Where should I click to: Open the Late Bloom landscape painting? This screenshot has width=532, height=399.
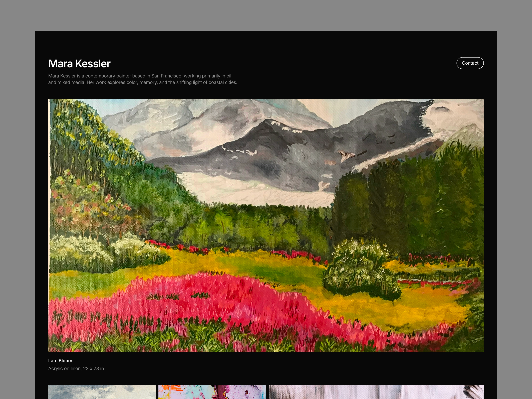pyautogui.click(x=266, y=225)
